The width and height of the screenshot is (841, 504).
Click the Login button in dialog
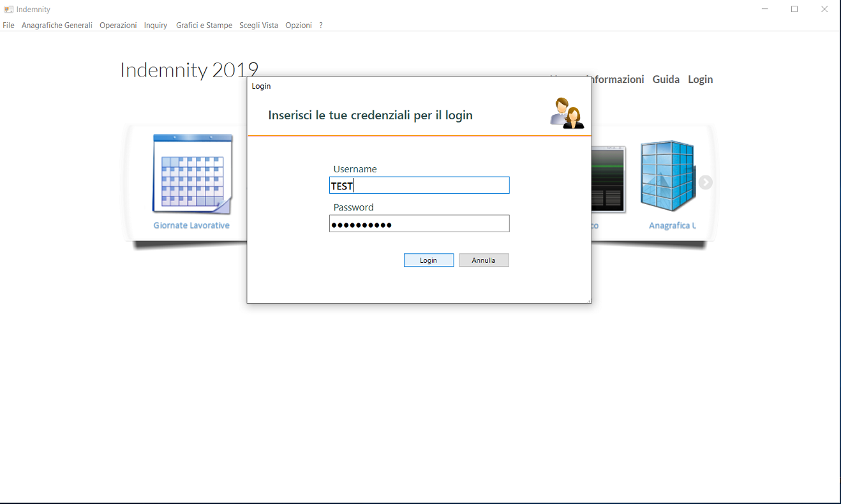point(429,260)
